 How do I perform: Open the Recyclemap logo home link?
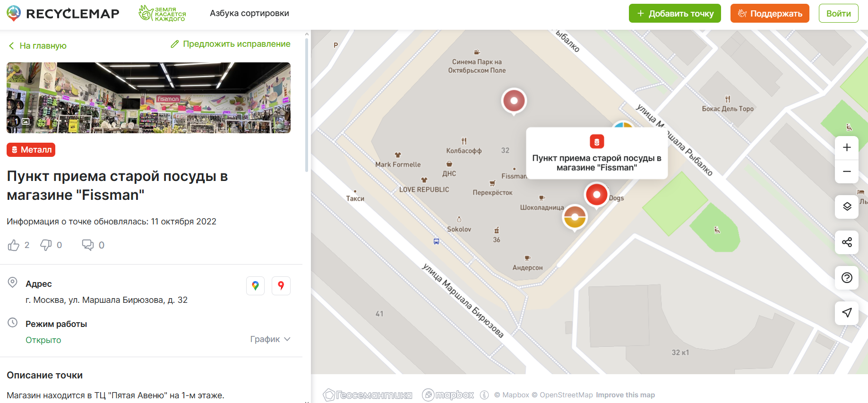[x=63, y=13]
